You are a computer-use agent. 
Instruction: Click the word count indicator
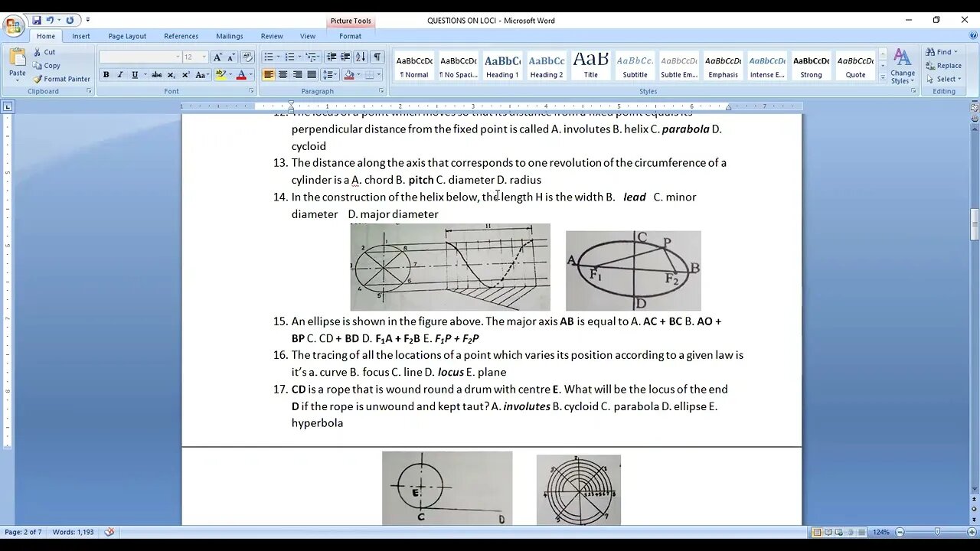pos(73,532)
